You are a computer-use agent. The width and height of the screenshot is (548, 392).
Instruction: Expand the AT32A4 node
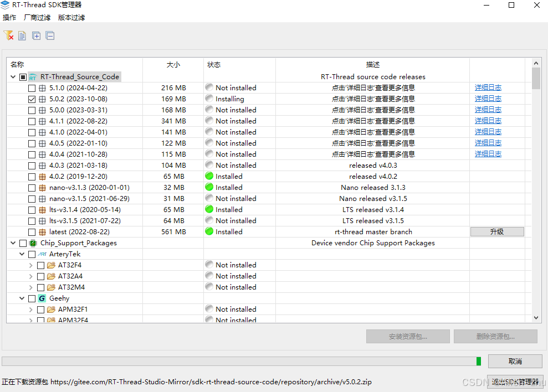(x=31, y=276)
